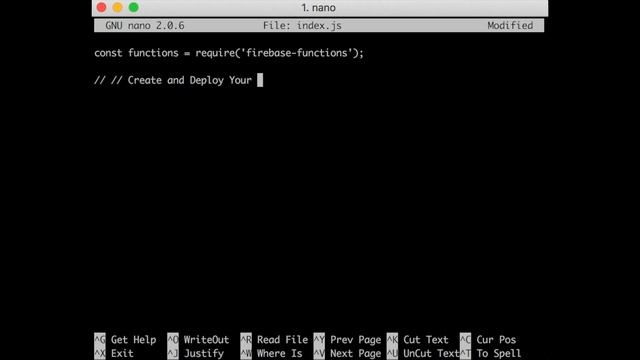
Task: Click the 'Exit' label
Action: [122, 353]
